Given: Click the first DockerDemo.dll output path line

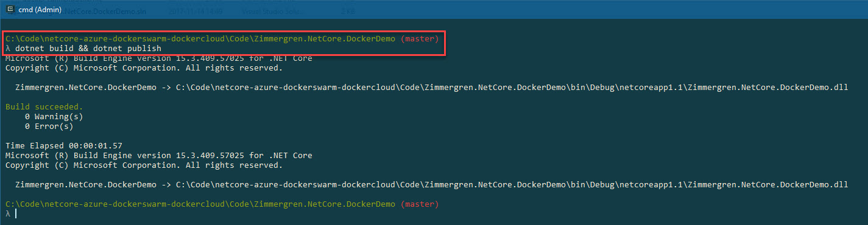Looking at the screenshot, I should click(x=431, y=88).
